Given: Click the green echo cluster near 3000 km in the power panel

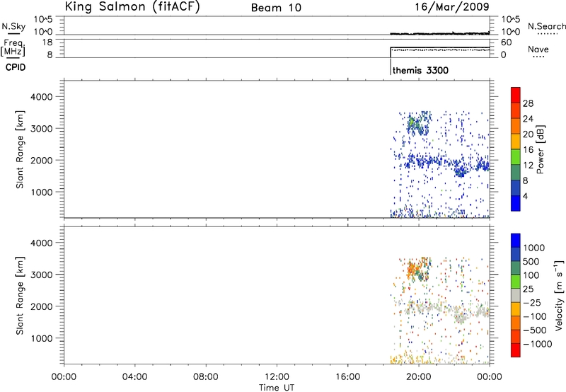Looking at the screenshot, I should point(414,124).
